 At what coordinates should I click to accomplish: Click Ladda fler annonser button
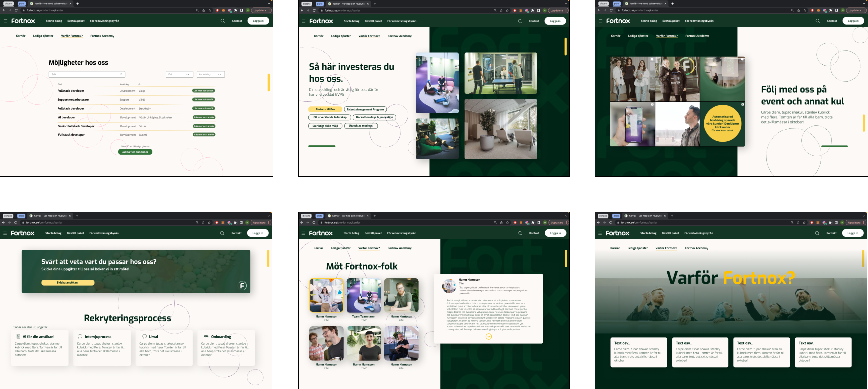click(x=135, y=152)
